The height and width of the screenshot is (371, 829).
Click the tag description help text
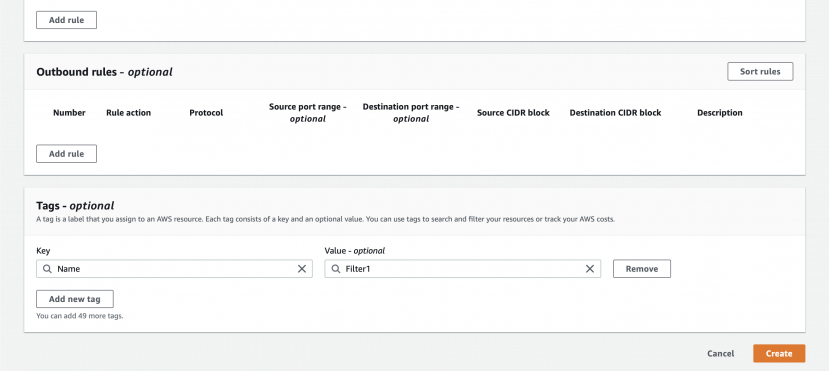pos(325,219)
